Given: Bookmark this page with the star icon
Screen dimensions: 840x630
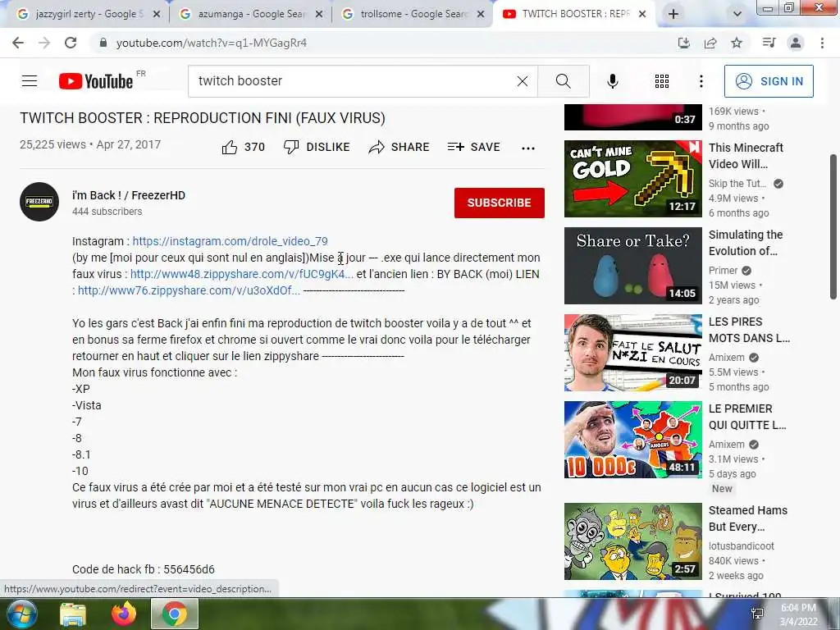Looking at the screenshot, I should pos(737,43).
